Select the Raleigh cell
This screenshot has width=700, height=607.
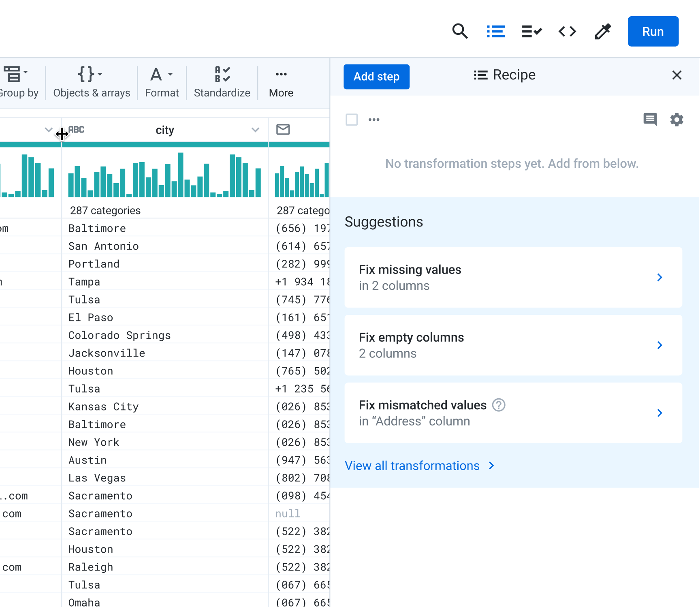tap(165, 567)
